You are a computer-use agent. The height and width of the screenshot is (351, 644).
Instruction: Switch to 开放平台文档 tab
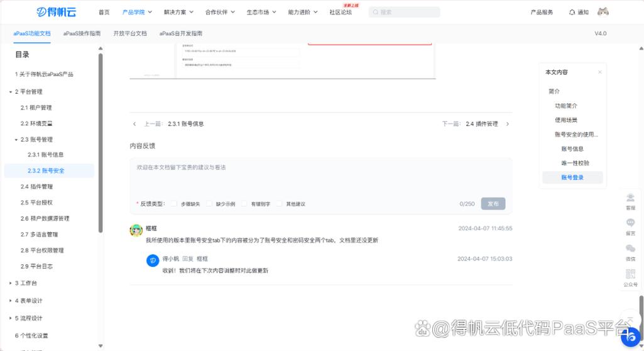coord(130,34)
